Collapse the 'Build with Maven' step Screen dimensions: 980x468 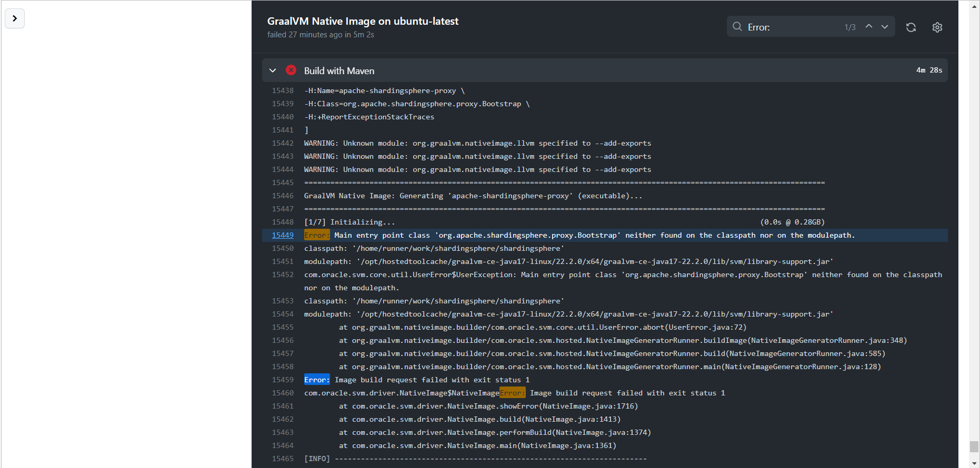point(273,70)
